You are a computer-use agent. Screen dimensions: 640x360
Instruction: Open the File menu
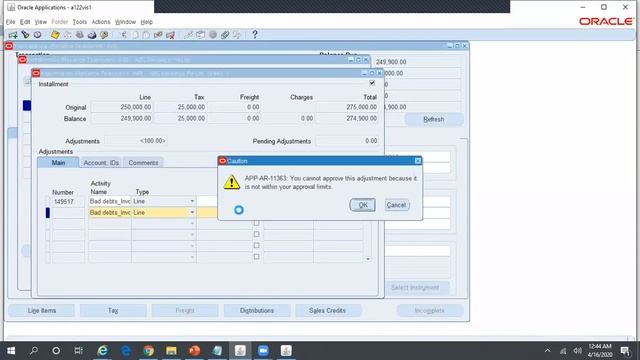pos(10,22)
